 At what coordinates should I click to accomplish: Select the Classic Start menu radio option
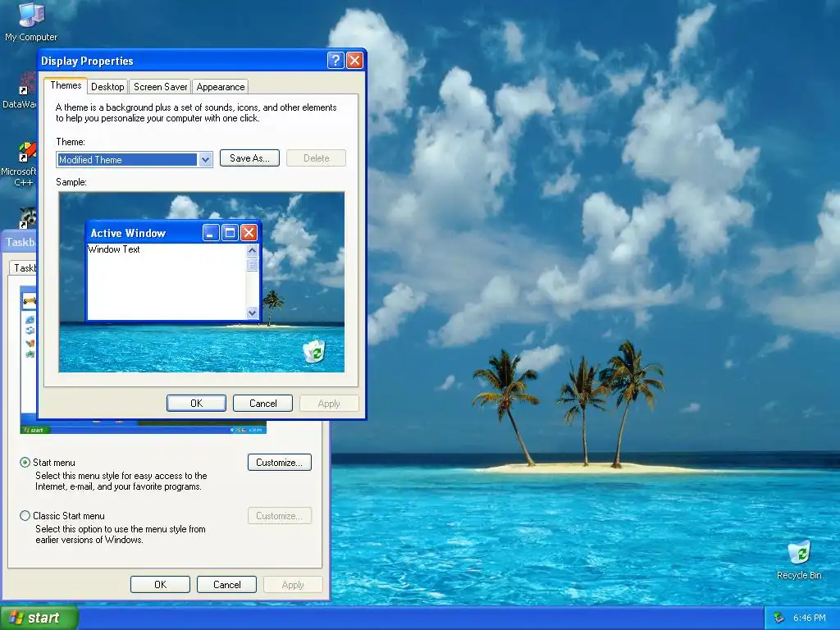tap(25, 515)
